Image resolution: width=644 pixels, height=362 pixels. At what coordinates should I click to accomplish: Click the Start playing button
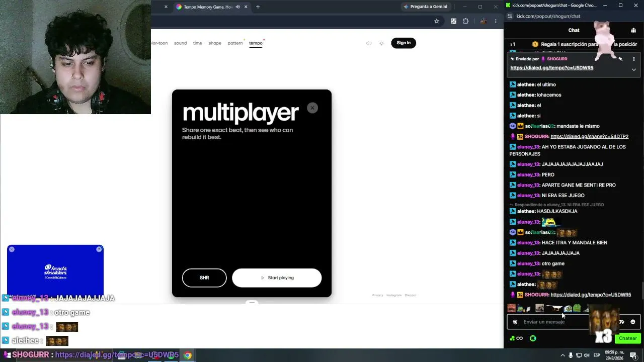coord(277,278)
